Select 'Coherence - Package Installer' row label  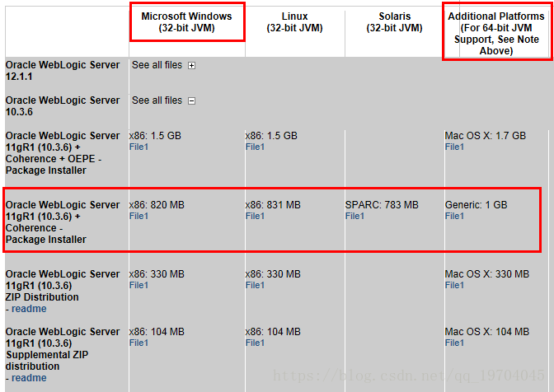63,222
